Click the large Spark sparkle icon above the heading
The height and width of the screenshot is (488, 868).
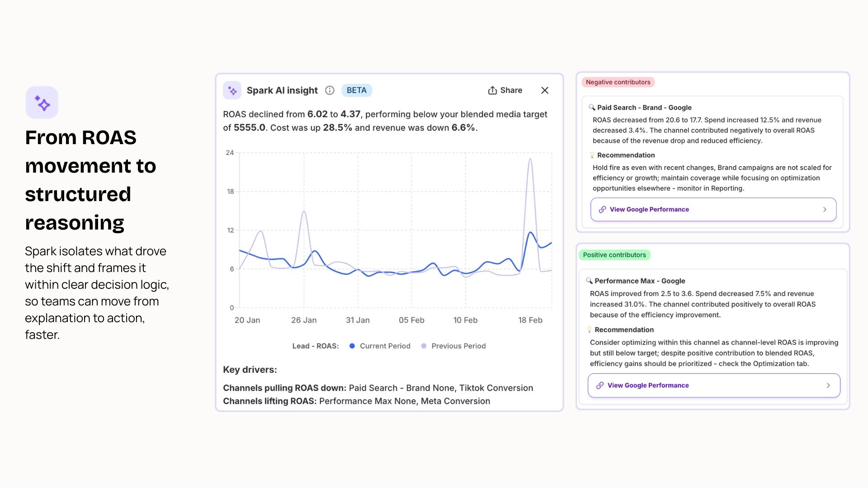(42, 103)
